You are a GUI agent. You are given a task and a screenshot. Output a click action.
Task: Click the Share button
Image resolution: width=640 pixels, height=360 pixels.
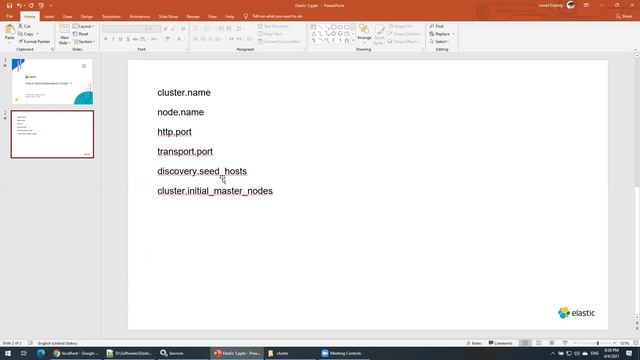[624, 16]
